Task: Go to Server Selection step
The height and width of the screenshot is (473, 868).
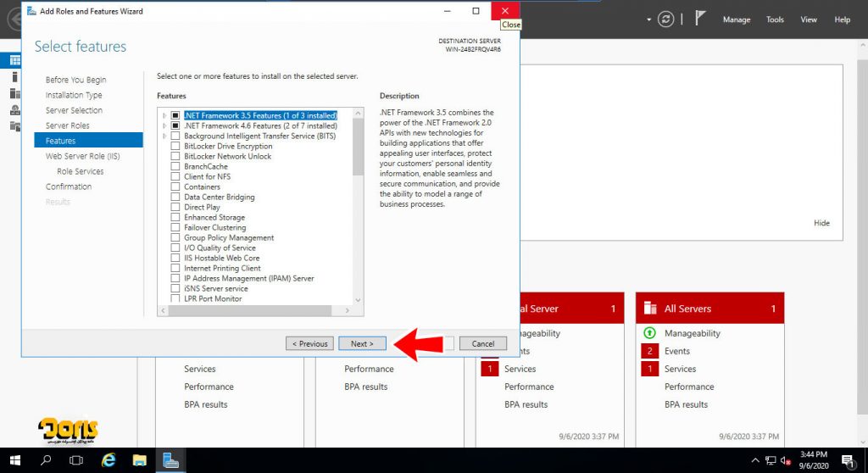Action: point(74,110)
